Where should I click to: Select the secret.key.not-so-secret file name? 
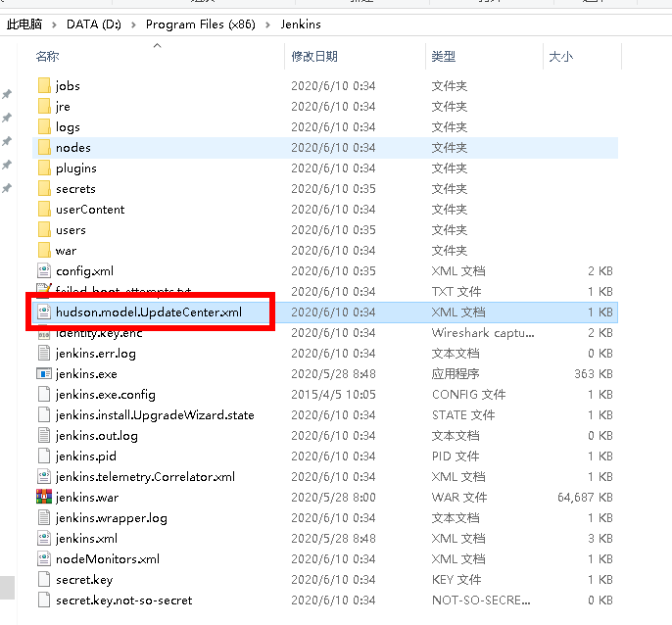pyautogui.click(x=123, y=601)
